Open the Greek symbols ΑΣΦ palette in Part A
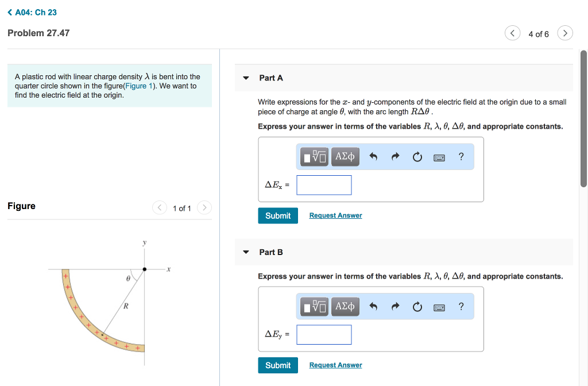588x386 pixels. 345,156
